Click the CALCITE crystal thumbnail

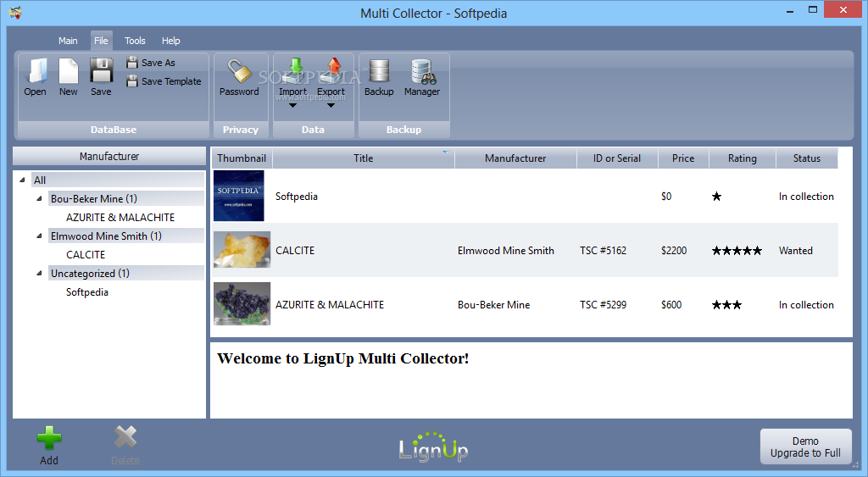click(x=242, y=250)
